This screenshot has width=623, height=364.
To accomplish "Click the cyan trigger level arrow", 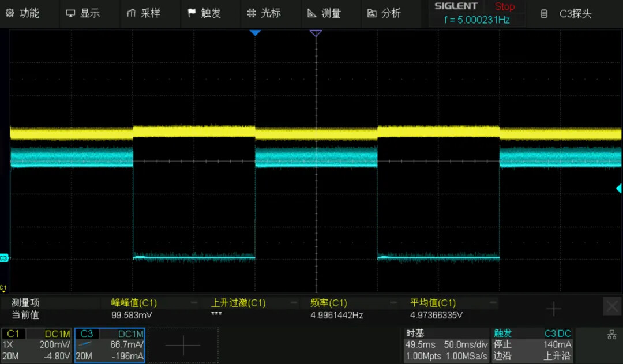I will pos(618,188).
